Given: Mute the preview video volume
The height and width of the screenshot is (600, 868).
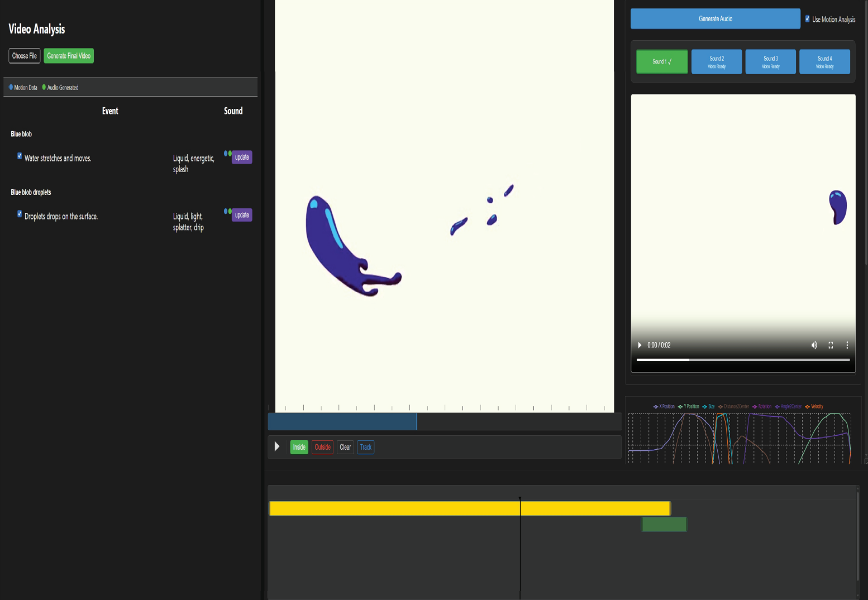Looking at the screenshot, I should [814, 345].
